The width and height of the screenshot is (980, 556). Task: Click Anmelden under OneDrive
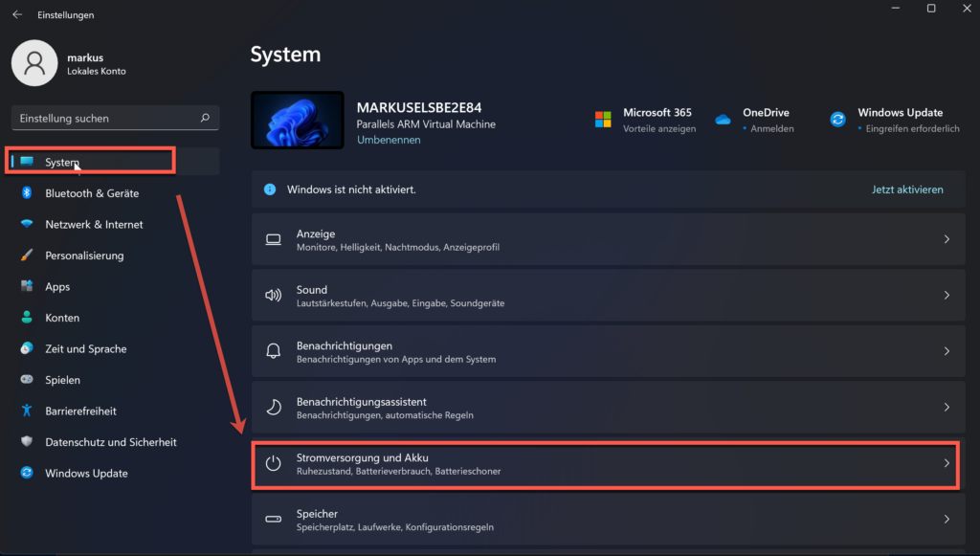pyautogui.click(x=772, y=128)
